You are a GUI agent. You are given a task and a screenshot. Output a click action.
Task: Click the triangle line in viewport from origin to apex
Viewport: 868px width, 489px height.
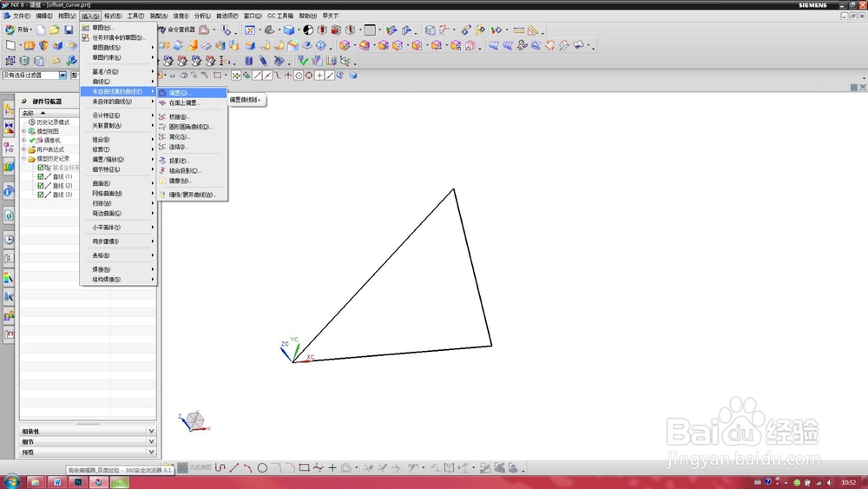click(373, 275)
